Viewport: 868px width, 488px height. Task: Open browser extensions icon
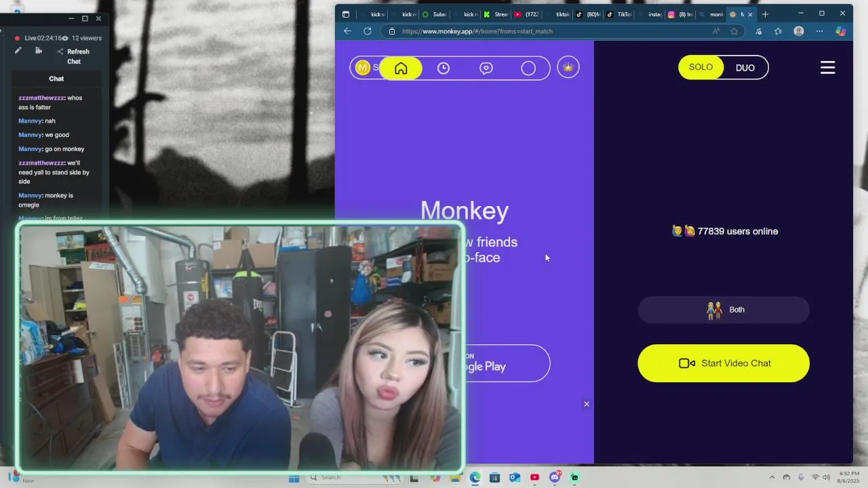(758, 31)
